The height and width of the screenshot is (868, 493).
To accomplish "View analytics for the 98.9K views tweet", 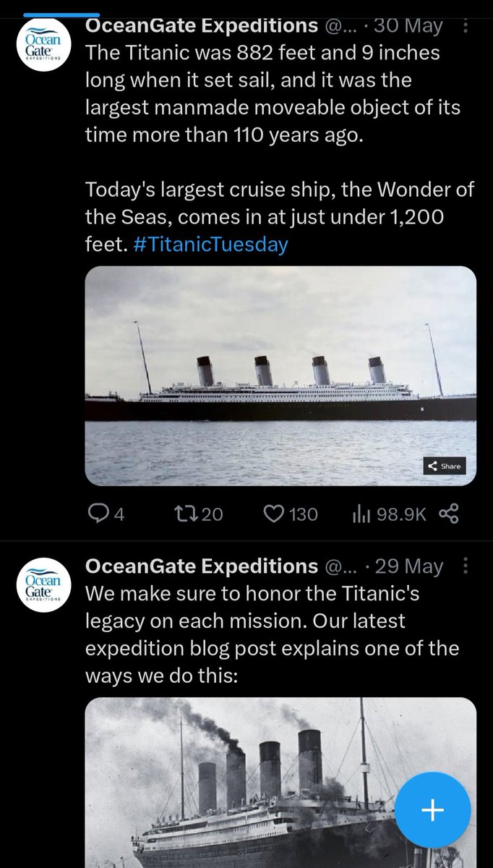I will pyautogui.click(x=361, y=514).
